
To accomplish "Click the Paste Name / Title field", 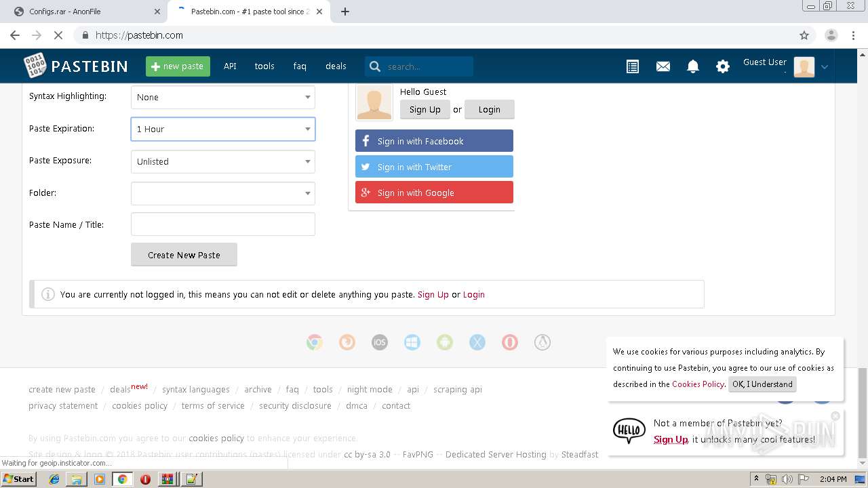I will pos(223,224).
